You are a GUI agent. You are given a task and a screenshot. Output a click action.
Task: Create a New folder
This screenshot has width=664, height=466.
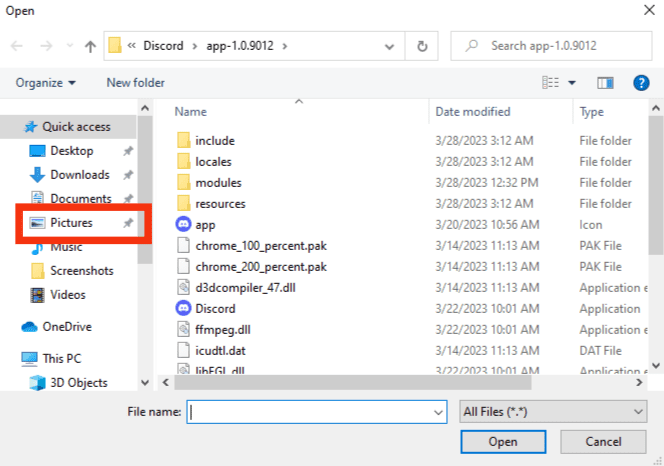point(136,83)
